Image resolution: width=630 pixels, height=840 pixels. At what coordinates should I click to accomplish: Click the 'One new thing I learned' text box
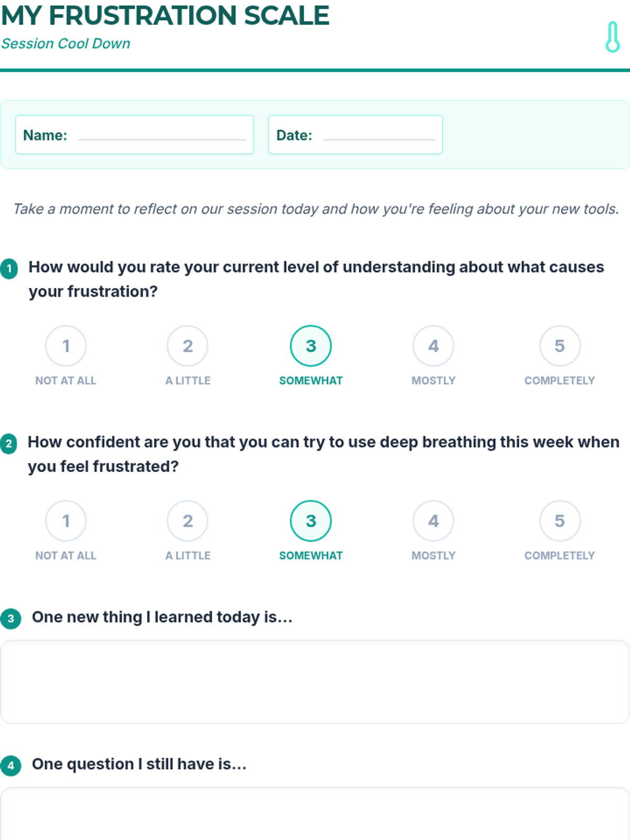tap(315, 681)
